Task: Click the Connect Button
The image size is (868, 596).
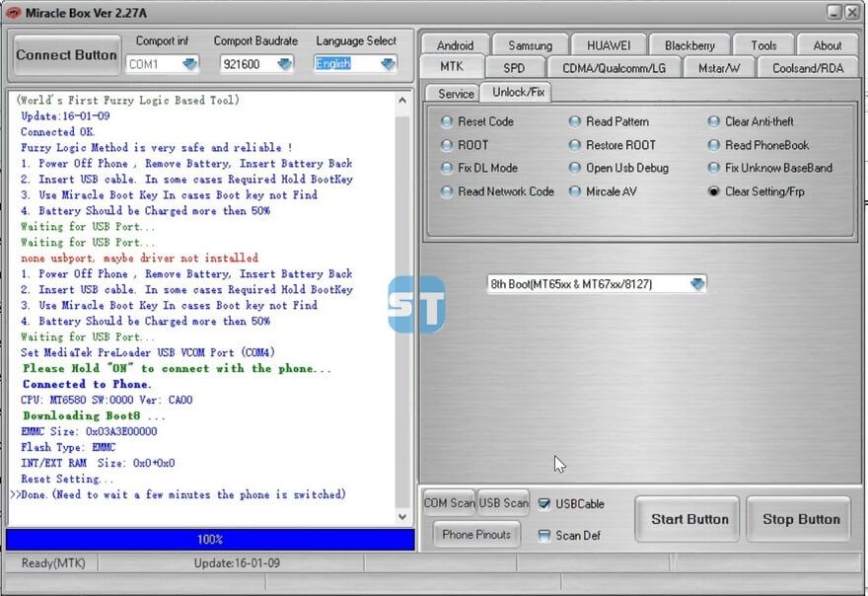Action: (x=66, y=55)
